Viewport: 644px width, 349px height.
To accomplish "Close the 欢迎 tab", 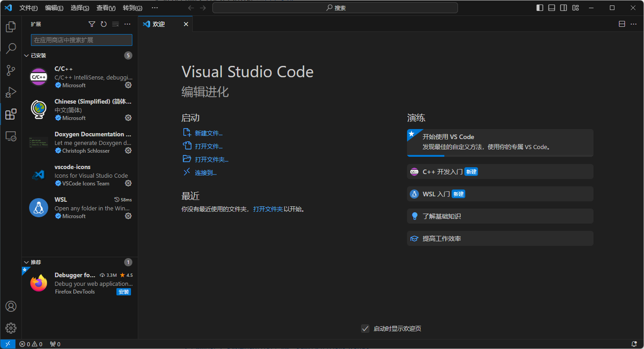I will 186,24.
